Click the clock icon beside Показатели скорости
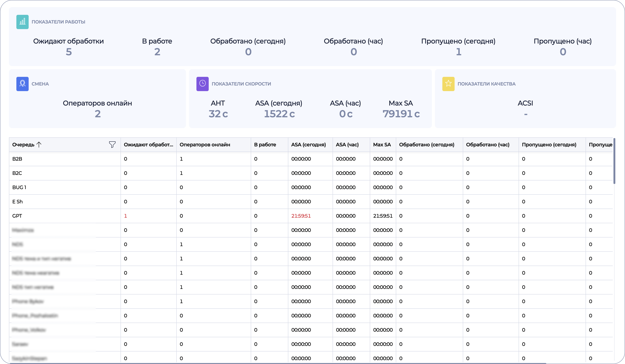Viewport: 625px width, 364px height. coord(202,84)
